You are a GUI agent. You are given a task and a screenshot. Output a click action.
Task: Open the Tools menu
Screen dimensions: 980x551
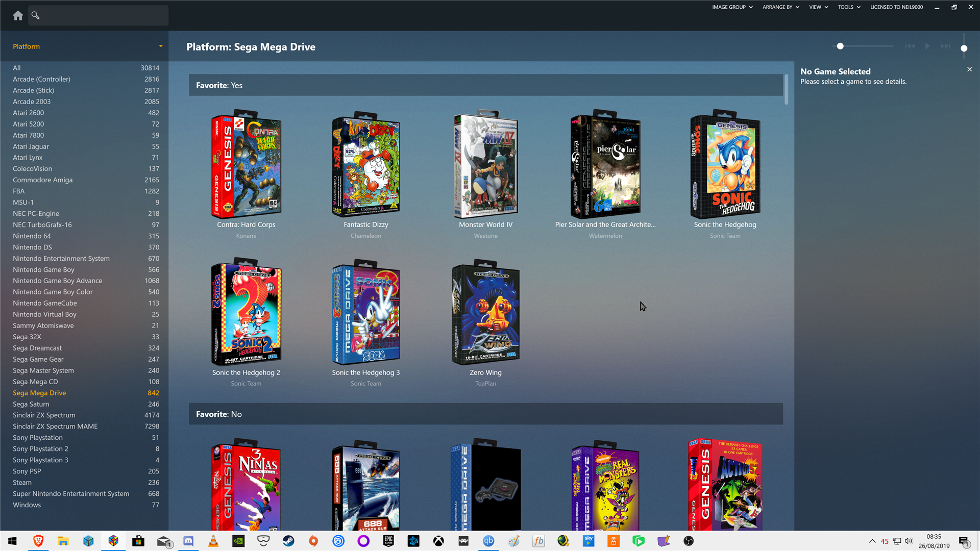849,7
